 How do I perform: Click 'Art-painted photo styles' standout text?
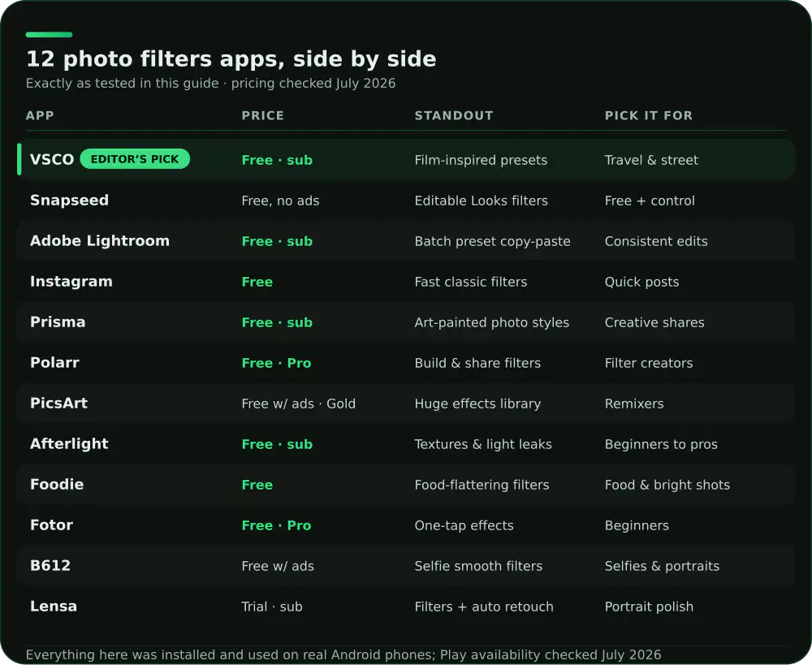tap(491, 322)
